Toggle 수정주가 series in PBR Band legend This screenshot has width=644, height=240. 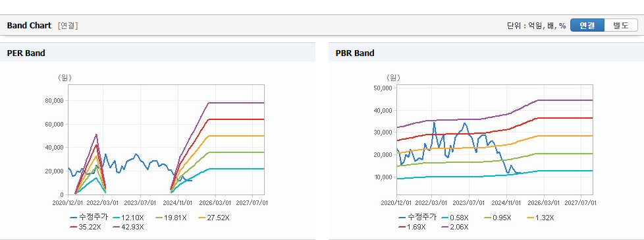pyautogui.click(x=417, y=218)
